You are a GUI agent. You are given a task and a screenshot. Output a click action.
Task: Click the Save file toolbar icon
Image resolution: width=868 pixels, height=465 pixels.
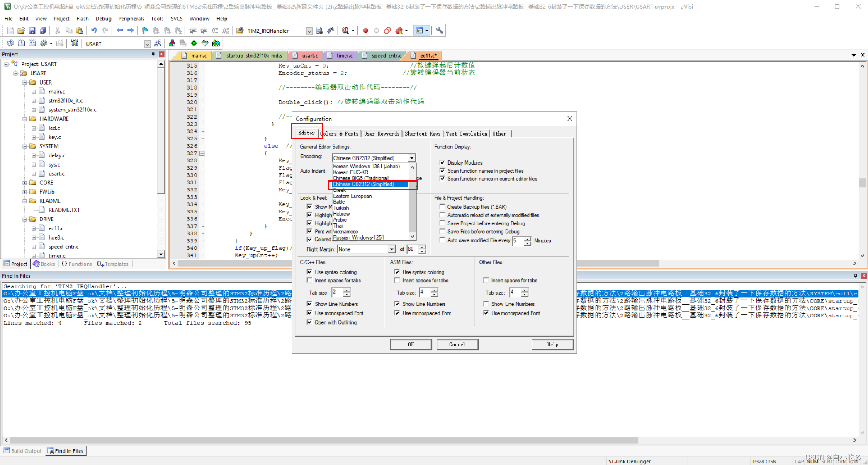coord(32,31)
